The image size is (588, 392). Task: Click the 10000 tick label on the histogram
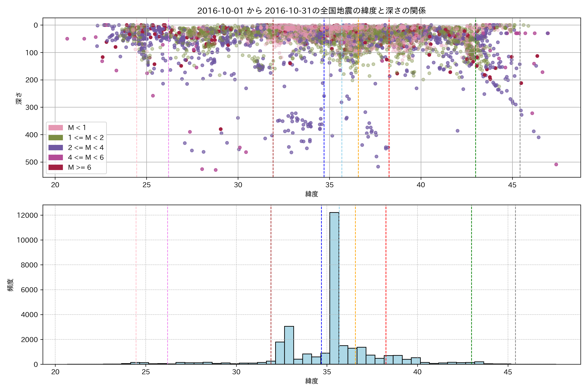coord(27,240)
